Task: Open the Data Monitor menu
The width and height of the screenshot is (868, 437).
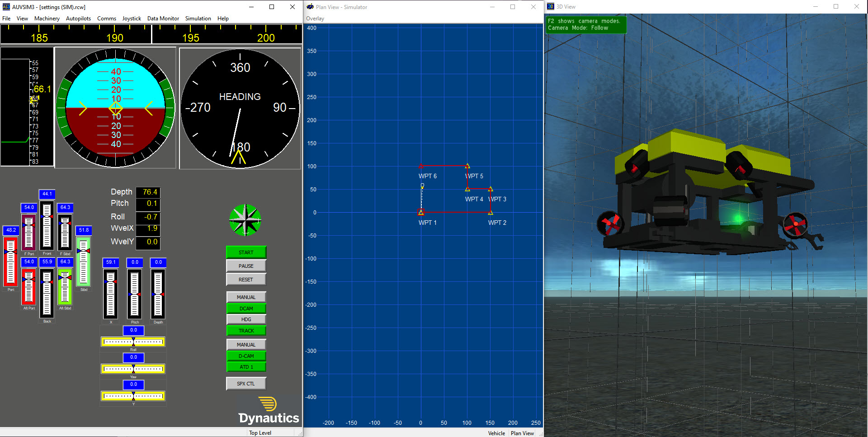Action: (163, 19)
